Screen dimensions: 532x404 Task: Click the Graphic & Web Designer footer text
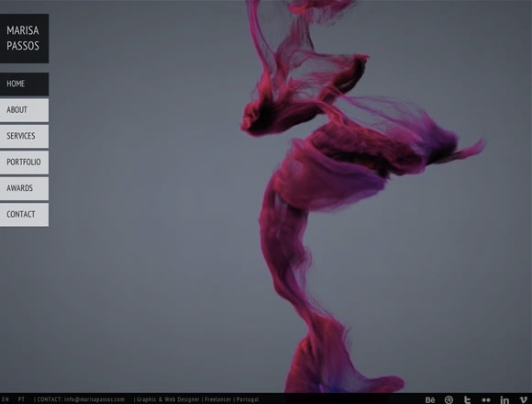point(168,399)
